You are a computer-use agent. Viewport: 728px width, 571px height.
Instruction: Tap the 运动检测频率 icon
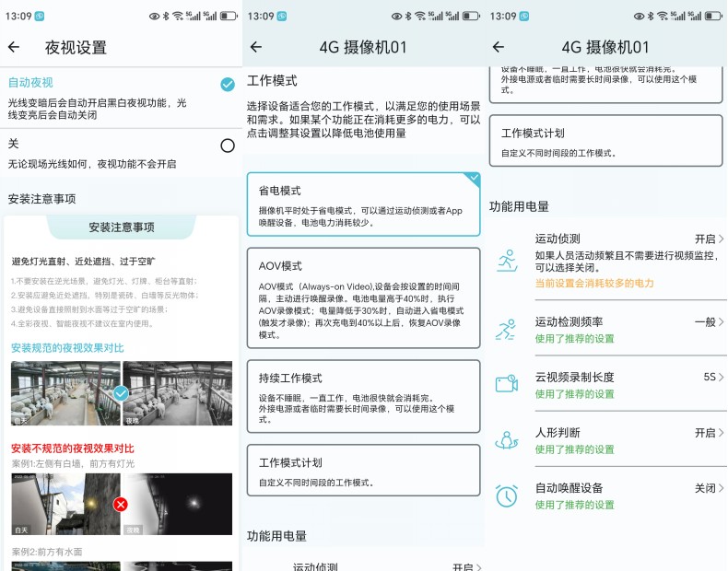pyautogui.click(x=506, y=330)
